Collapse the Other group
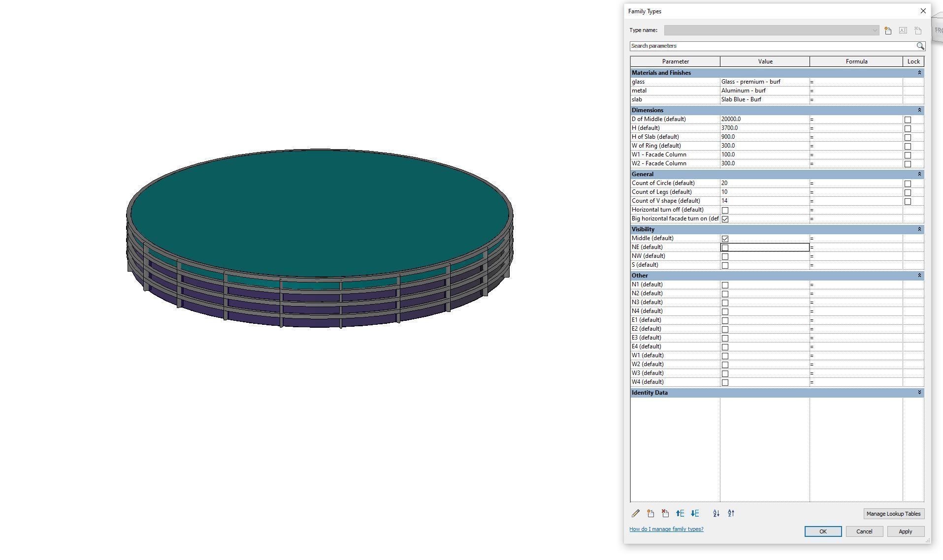 tap(919, 276)
